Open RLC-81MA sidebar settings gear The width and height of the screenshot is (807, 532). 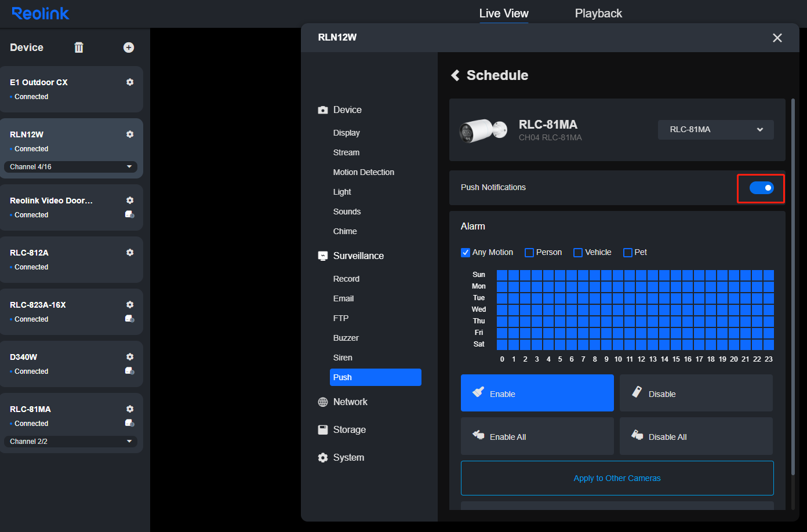tap(130, 409)
